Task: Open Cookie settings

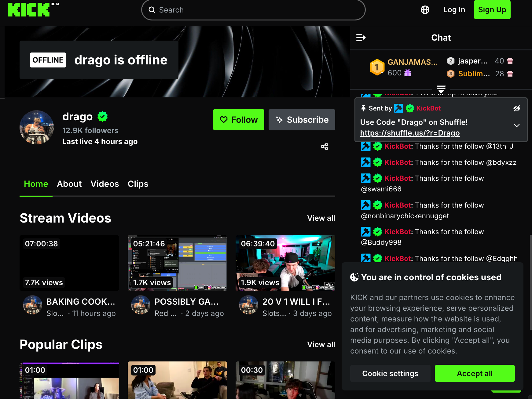Action: 390,373
